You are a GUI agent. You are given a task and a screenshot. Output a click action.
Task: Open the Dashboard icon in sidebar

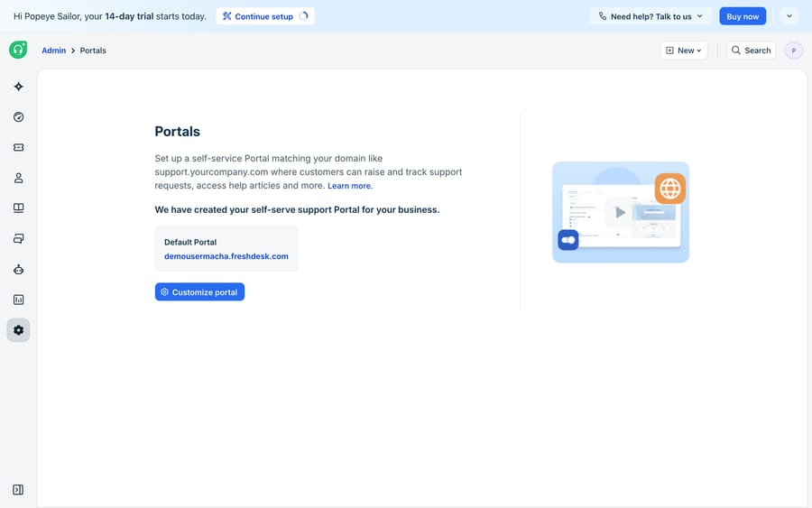(x=19, y=117)
